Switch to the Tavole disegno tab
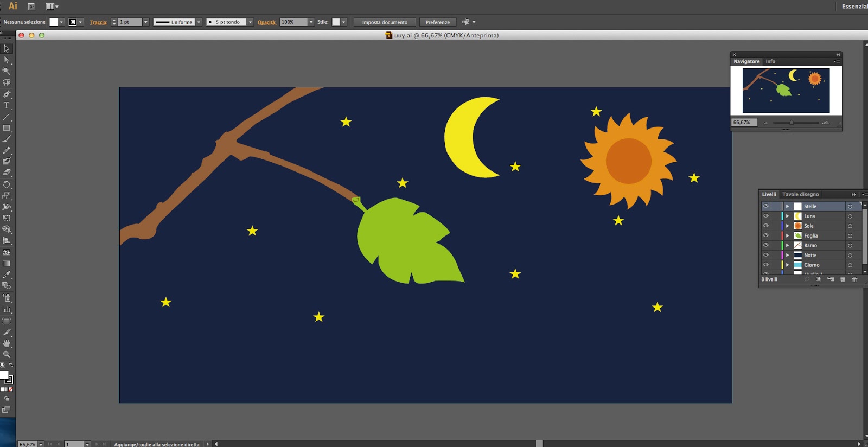868x447 pixels. [x=801, y=194]
